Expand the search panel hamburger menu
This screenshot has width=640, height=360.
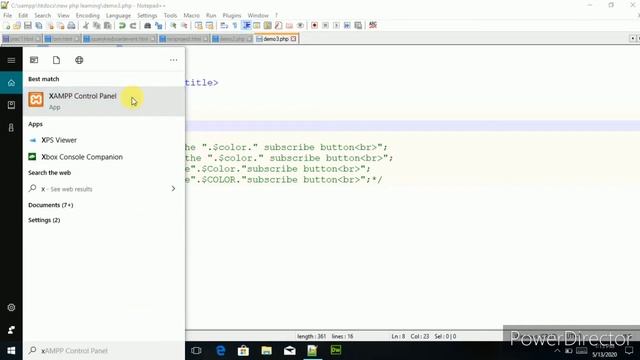click(x=11, y=60)
